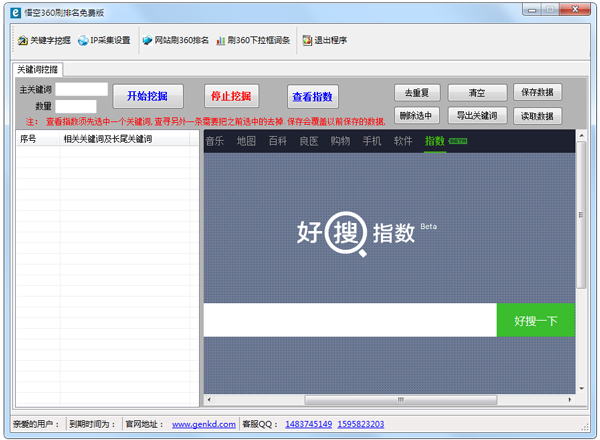Focus the 数量 input field

point(76,106)
